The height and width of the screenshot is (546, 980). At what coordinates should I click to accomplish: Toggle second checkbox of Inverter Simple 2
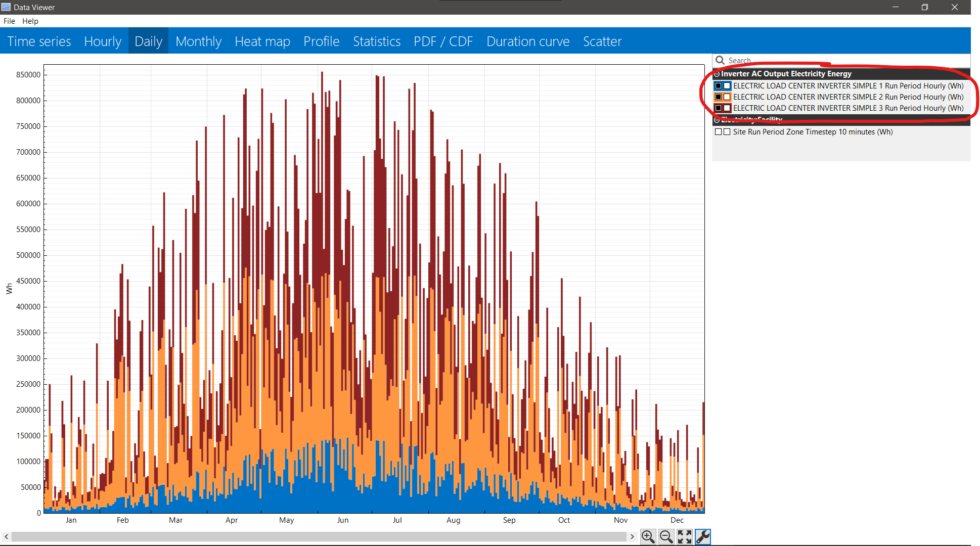(727, 97)
